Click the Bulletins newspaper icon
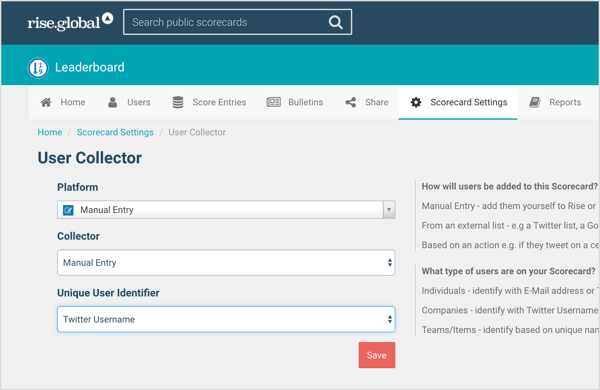600x390 pixels. point(274,102)
